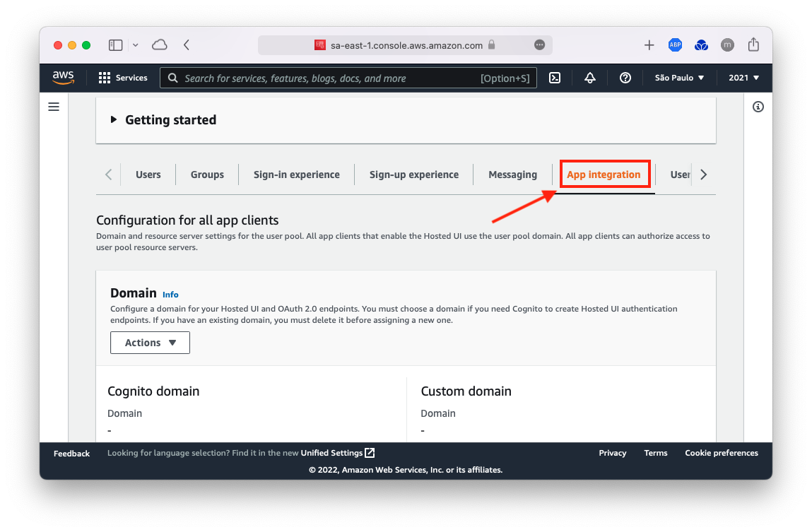
Task: Click the Feedback button in footer
Action: pyautogui.click(x=71, y=454)
